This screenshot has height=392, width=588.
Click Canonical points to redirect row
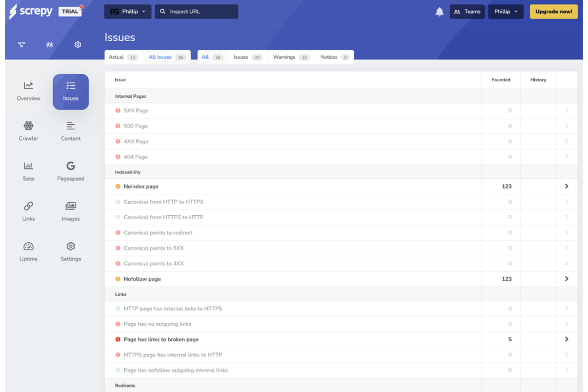click(x=341, y=233)
